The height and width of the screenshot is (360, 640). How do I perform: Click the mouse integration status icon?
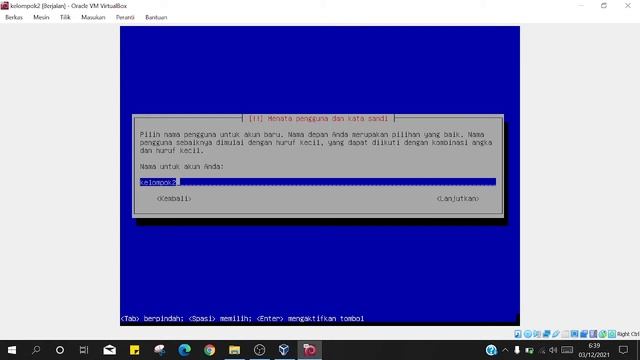(x=602, y=334)
